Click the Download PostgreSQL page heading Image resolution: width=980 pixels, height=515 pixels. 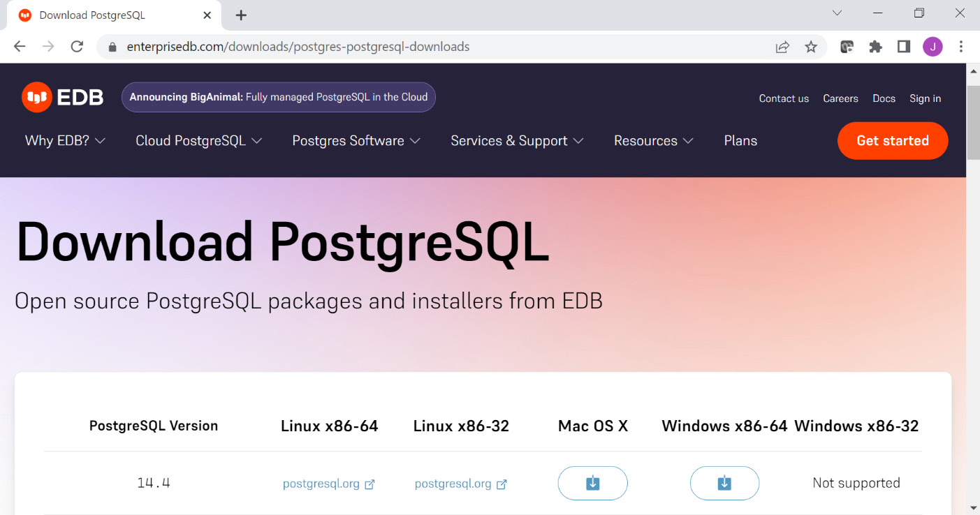point(282,242)
